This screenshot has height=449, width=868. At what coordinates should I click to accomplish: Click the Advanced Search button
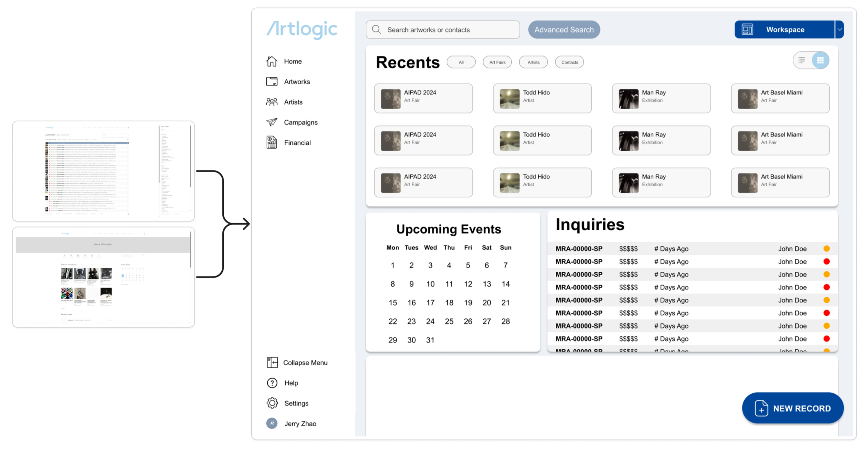[x=564, y=29]
